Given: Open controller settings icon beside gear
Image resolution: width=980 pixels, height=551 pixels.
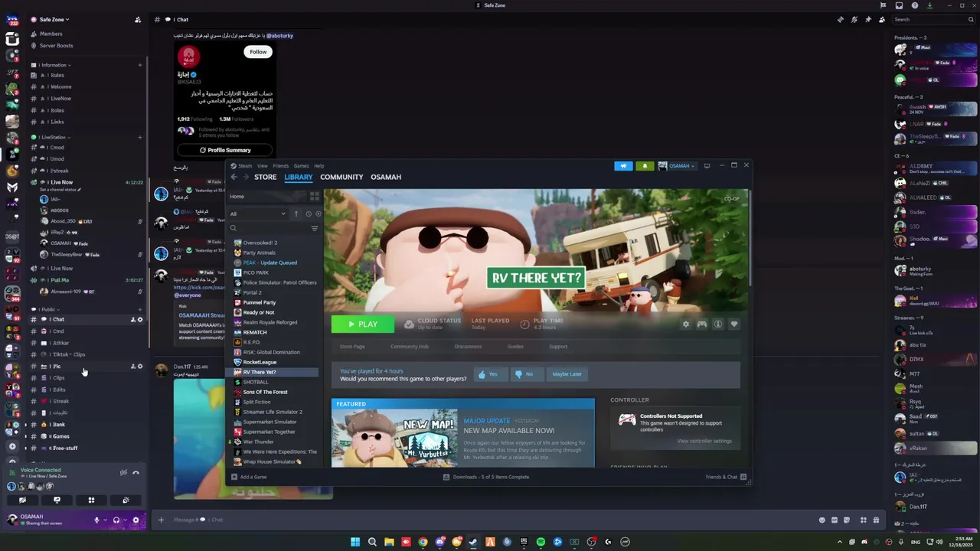Looking at the screenshot, I should coord(702,324).
